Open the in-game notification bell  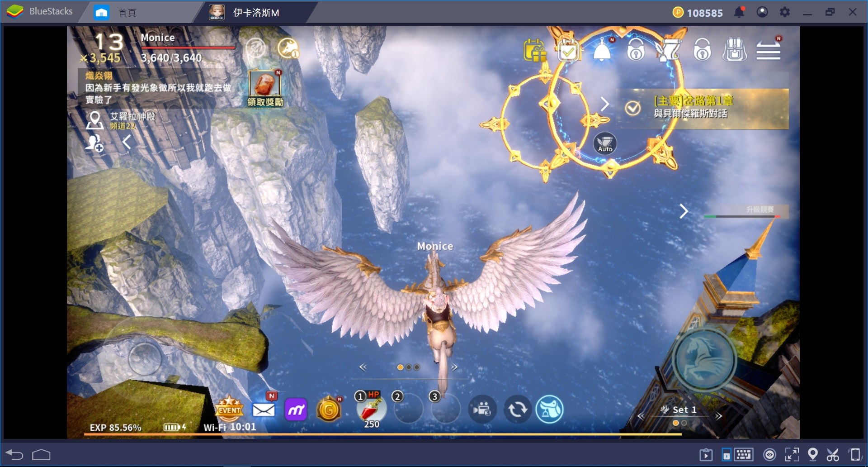click(602, 50)
